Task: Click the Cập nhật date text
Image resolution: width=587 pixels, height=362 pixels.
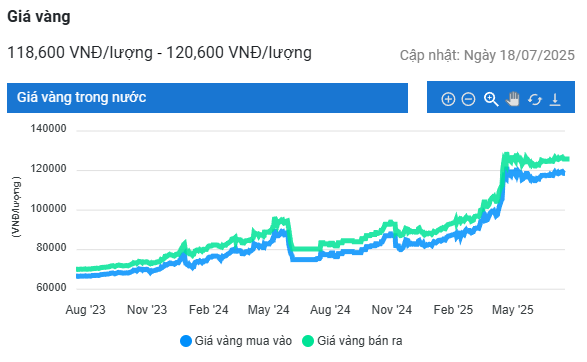Action: pos(487,55)
